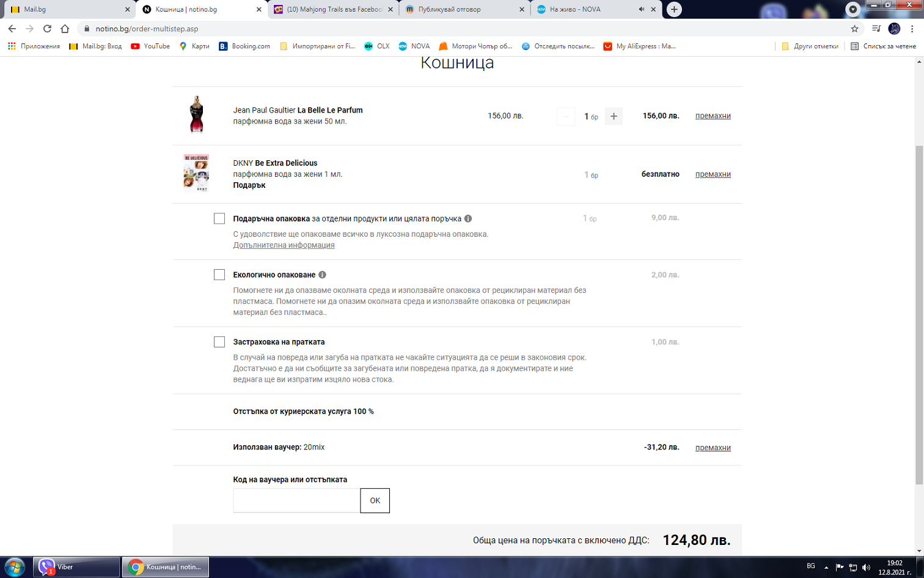Open the NOVA bookmark

(x=414, y=46)
